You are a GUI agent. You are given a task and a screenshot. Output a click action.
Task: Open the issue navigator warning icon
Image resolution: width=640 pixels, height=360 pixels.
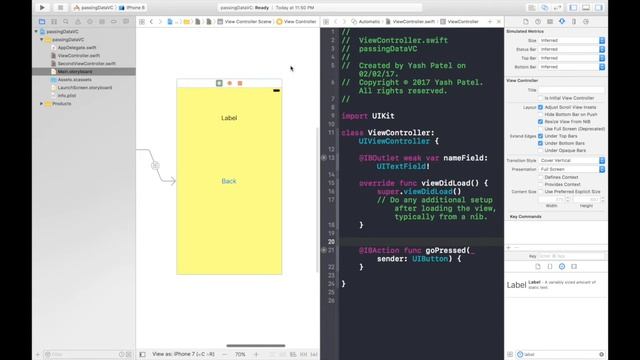(78, 22)
